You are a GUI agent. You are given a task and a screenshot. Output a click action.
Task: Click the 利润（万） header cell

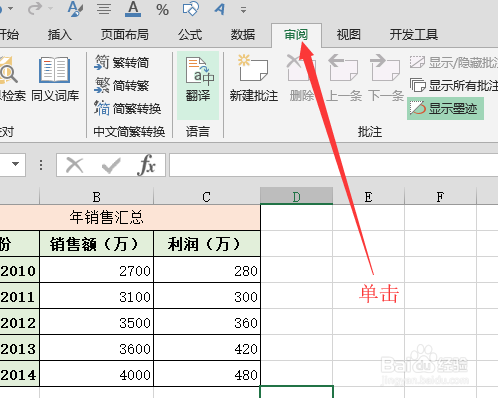point(207,244)
